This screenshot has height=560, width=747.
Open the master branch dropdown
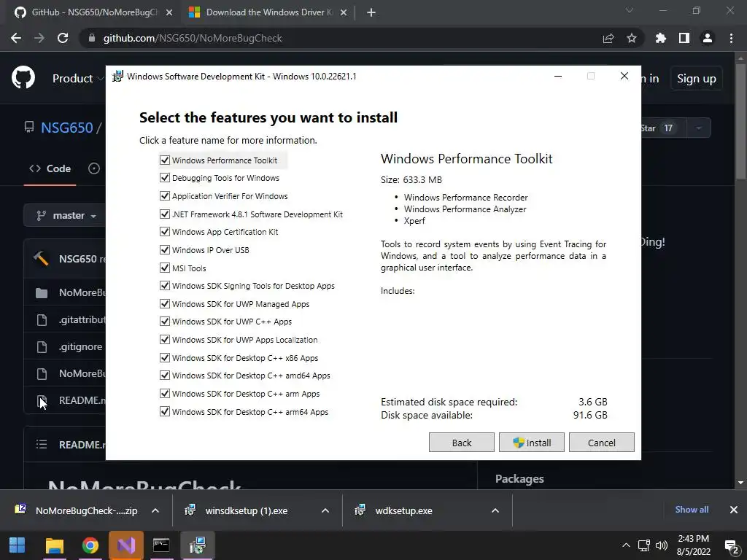click(x=66, y=215)
